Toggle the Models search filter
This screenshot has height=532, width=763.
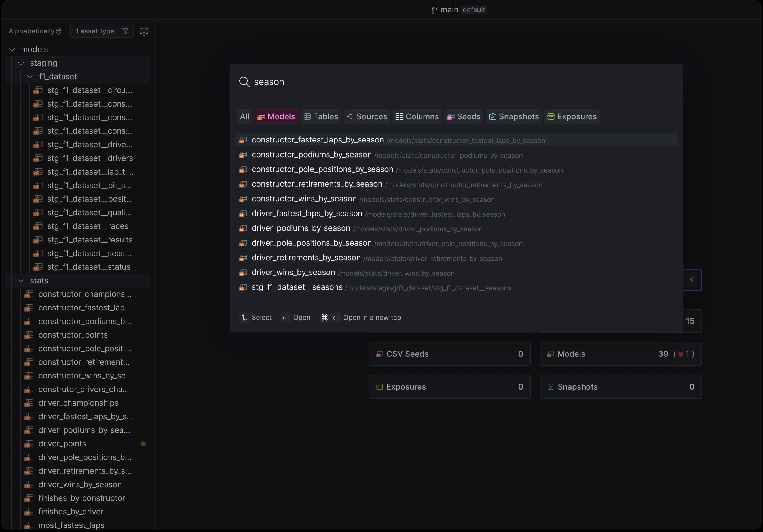pyautogui.click(x=276, y=116)
